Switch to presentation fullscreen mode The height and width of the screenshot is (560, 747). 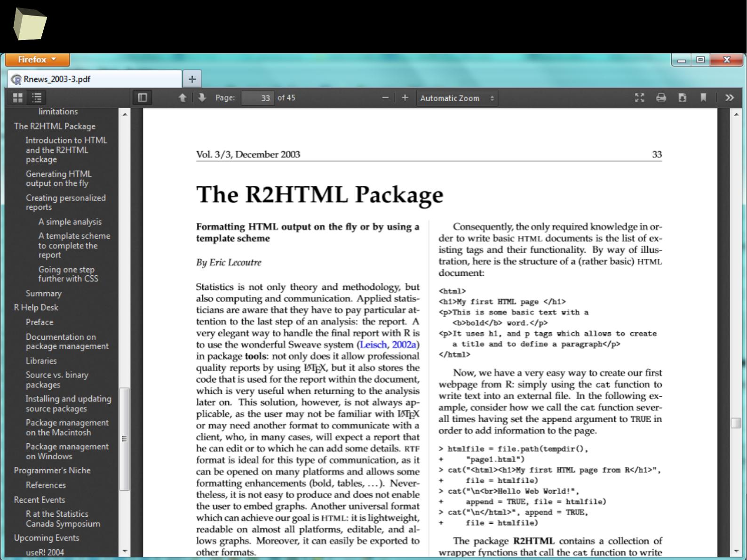pos(639,98)
